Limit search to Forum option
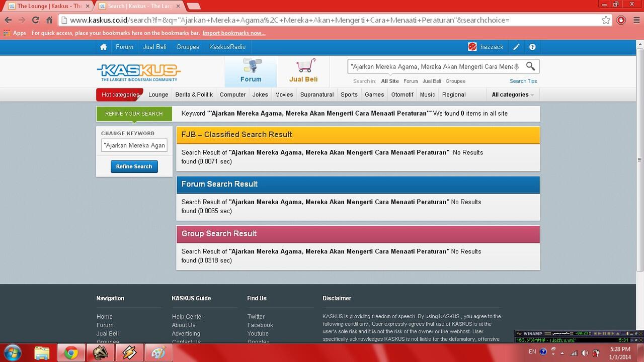Image resolution: width=644 pixels, height=362 pixels. tap(411, 81)
